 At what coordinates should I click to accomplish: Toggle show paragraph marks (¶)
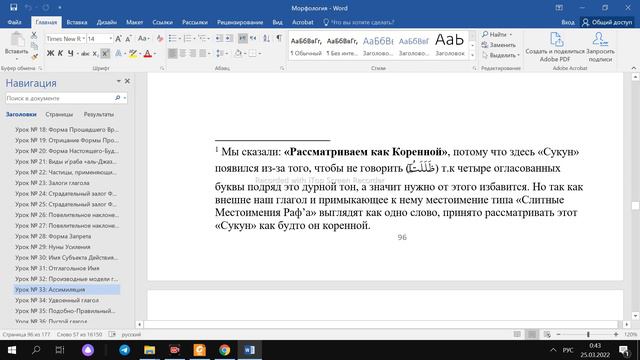279,38
